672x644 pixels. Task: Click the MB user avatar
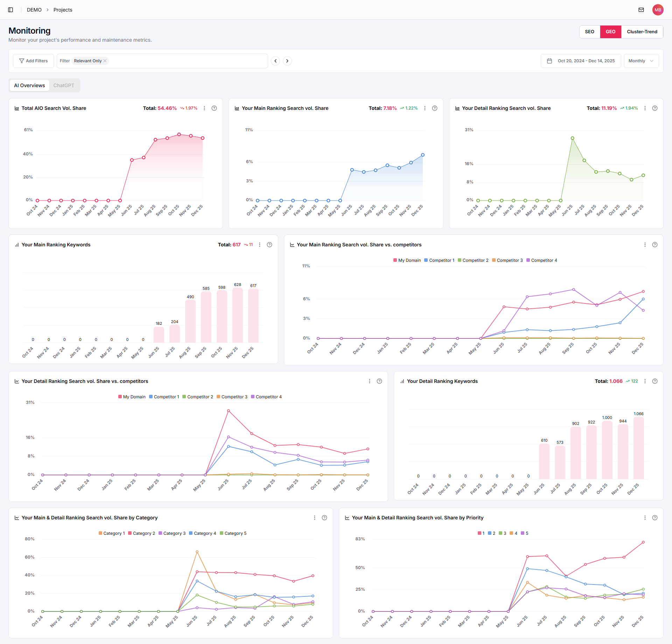point(658,10)
